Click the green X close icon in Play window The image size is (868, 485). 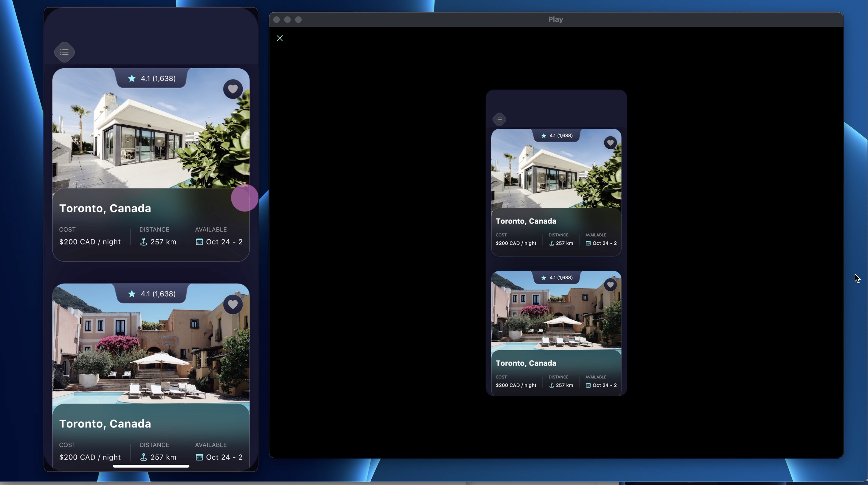(x=280, y=39)
